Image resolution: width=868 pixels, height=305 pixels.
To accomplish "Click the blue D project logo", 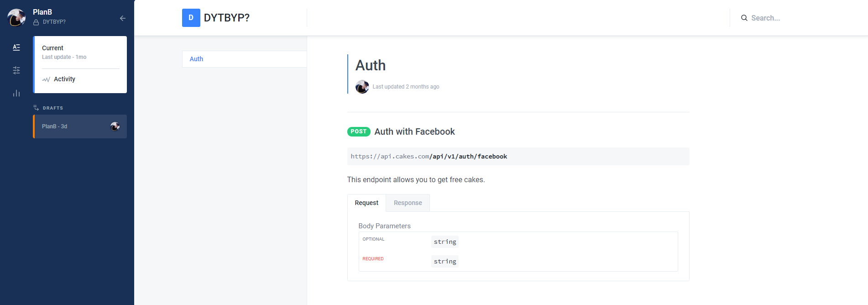I will (x=191, y=18).
